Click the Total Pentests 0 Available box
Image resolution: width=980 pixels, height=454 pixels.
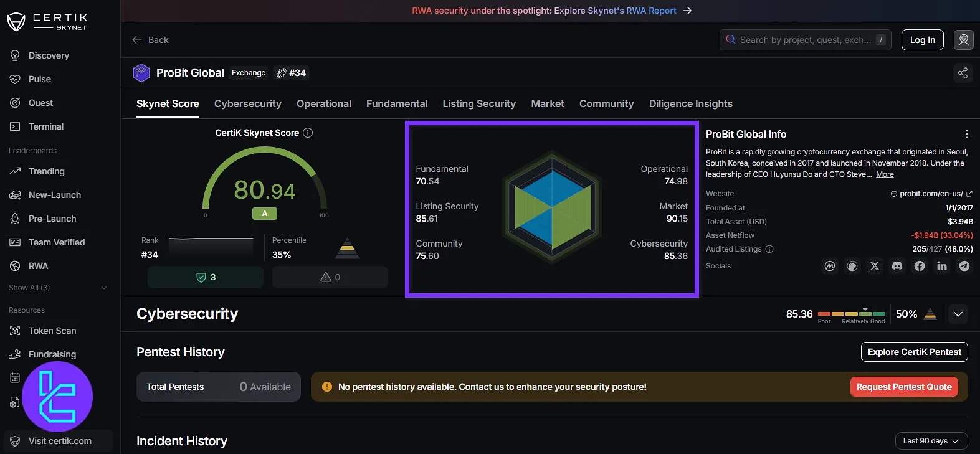pyautogui.click(x=219, y=387)
